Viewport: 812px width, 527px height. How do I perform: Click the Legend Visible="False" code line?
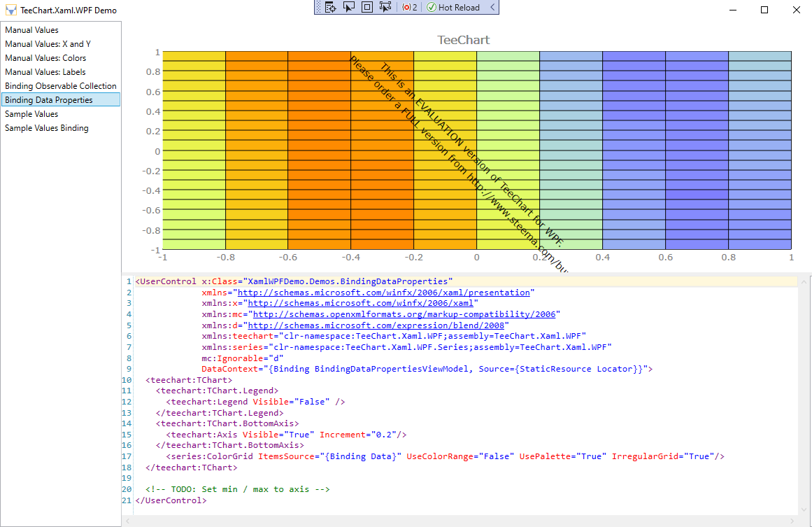(255, 402)
